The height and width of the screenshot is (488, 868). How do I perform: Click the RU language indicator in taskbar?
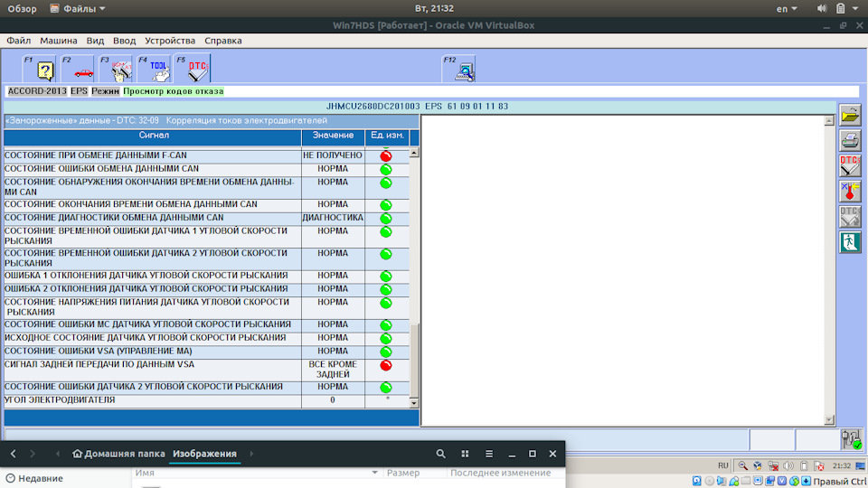pos(723,466)
